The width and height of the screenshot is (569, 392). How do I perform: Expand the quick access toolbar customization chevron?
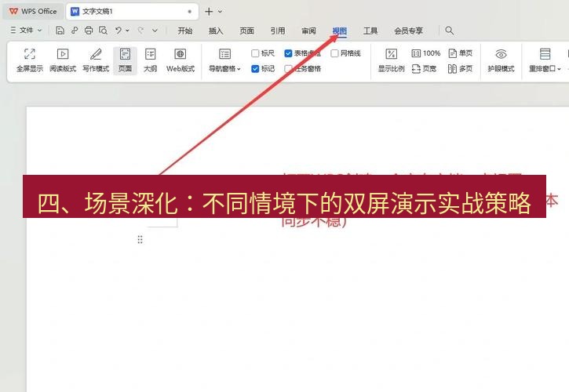pyautogui.click(x=155, y=31)
